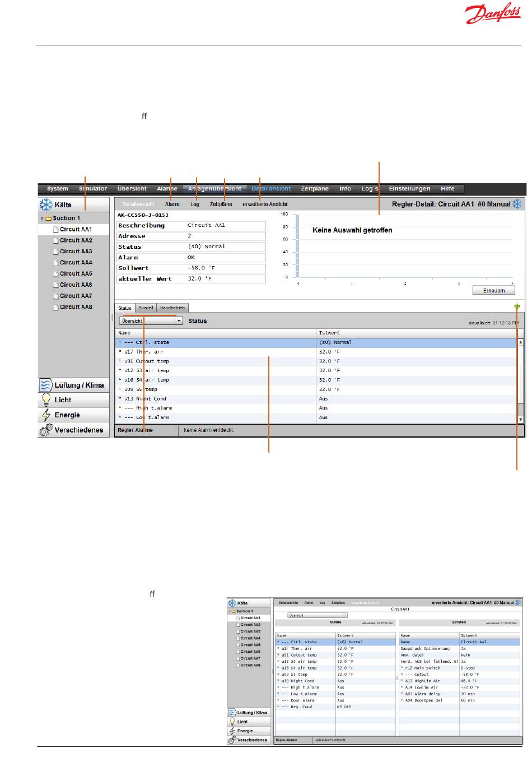Open the Einstellungen menu
This screenshot has height=767, width=532.
(x=410, y=189)
